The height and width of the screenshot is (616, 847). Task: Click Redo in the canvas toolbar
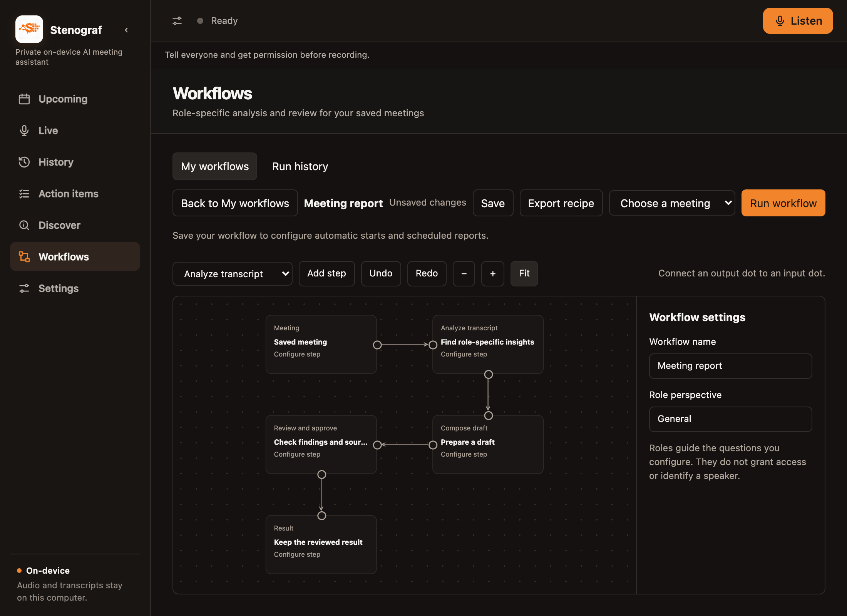pyautogui.click(x=427, y=274)
